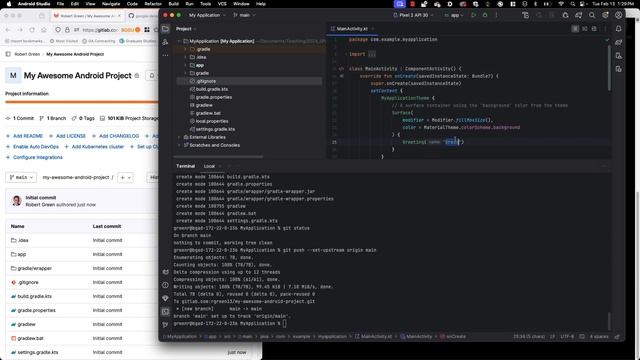Open the Version Control icon at bottom left strip

pyautogui.click(x=165, y=324)
